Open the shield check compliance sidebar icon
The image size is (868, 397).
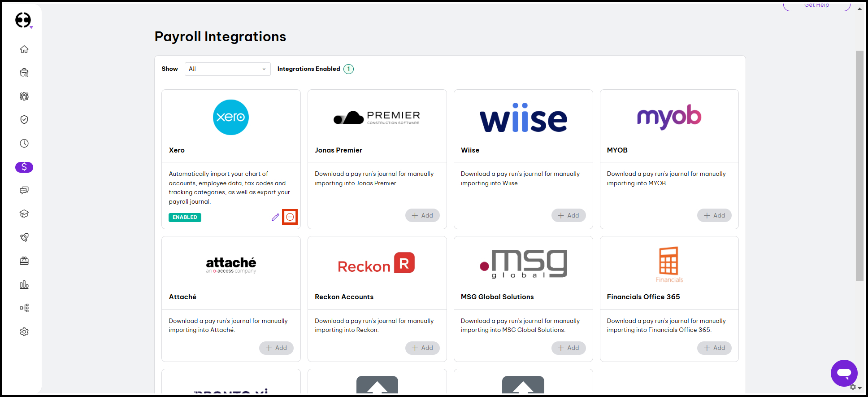[x=24, y=120]
